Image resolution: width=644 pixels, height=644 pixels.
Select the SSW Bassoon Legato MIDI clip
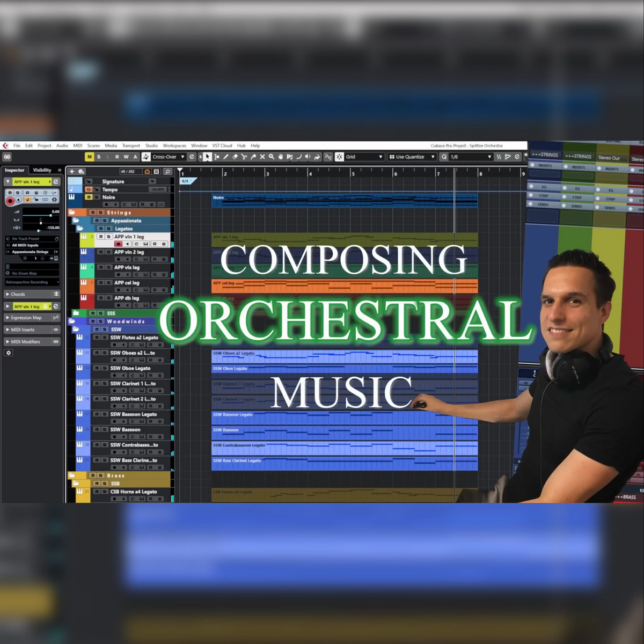(x=343, y=418)
